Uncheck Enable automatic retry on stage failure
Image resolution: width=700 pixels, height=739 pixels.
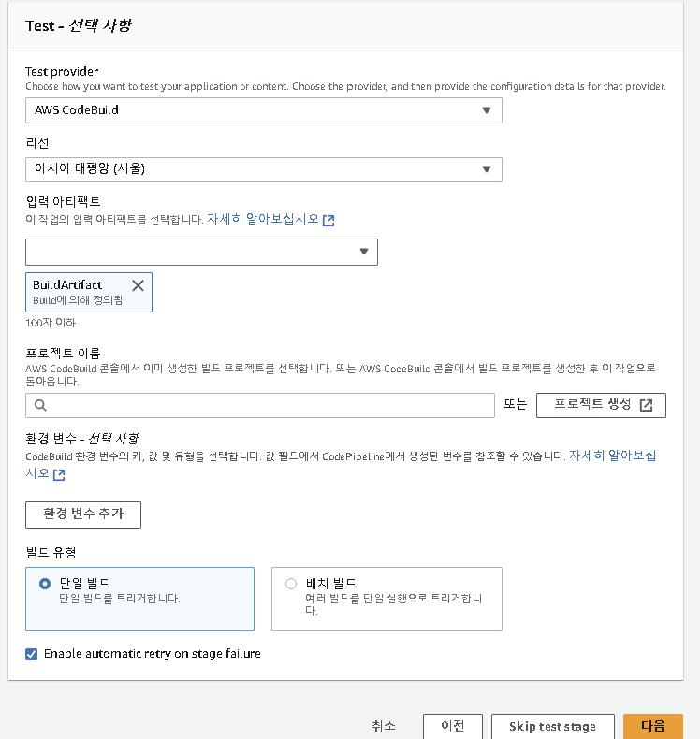pyautogui.click(x=32, y=654)
